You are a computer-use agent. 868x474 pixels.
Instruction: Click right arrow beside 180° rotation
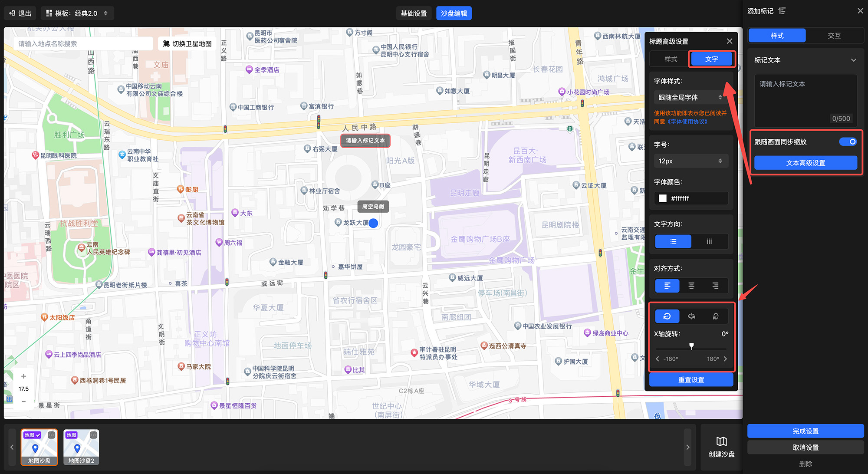point(725,359)
